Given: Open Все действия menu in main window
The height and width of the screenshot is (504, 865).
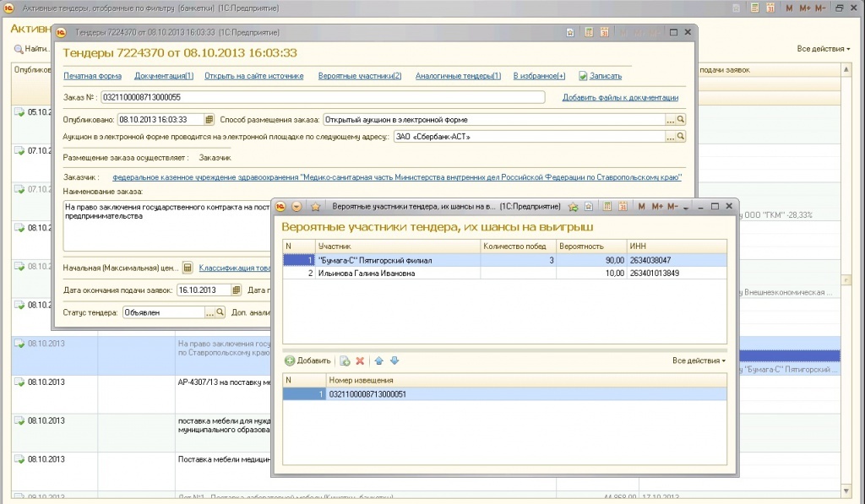Looking at the screenshot, I should point(823,48).
